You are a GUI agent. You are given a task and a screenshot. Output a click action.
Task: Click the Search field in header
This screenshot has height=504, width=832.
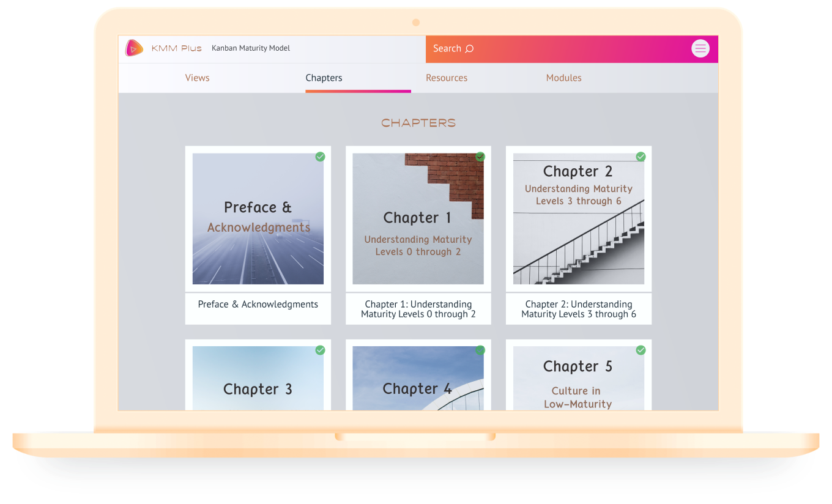[x=572, y=49]
